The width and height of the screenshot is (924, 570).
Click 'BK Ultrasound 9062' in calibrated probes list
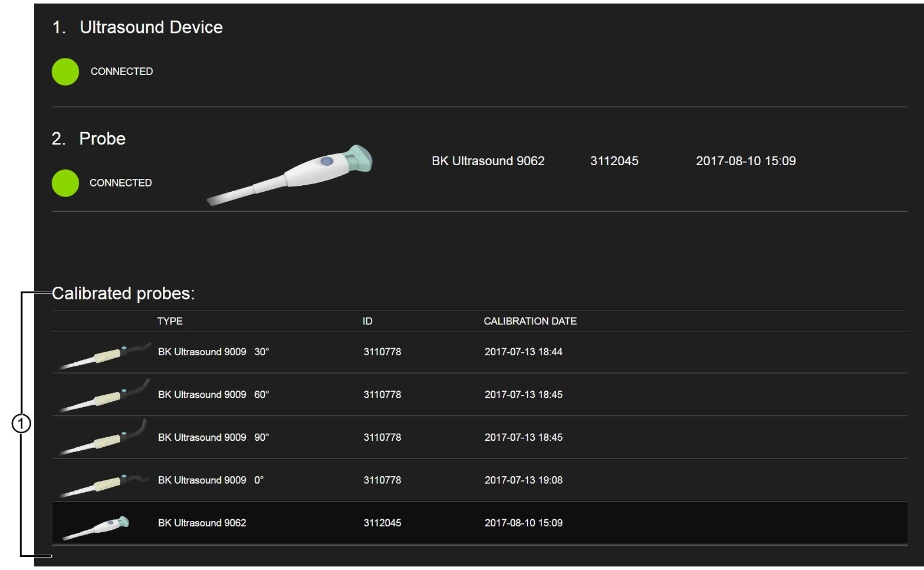tap(202, 523)
